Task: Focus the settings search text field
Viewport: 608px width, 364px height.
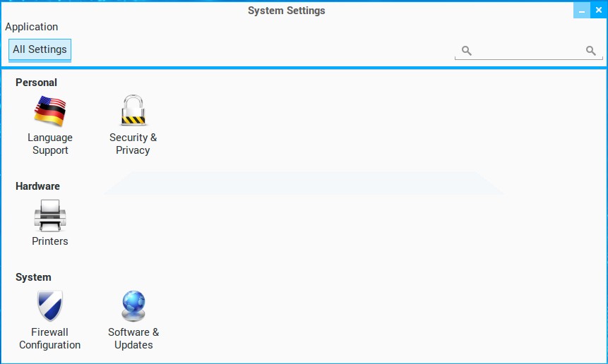Action: [x=528, y=51]
